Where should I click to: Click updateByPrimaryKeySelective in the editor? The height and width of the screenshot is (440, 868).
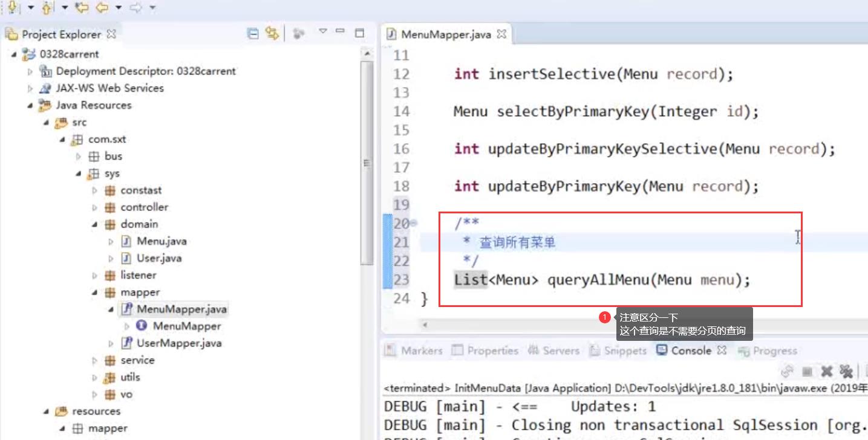click(602, 149)
